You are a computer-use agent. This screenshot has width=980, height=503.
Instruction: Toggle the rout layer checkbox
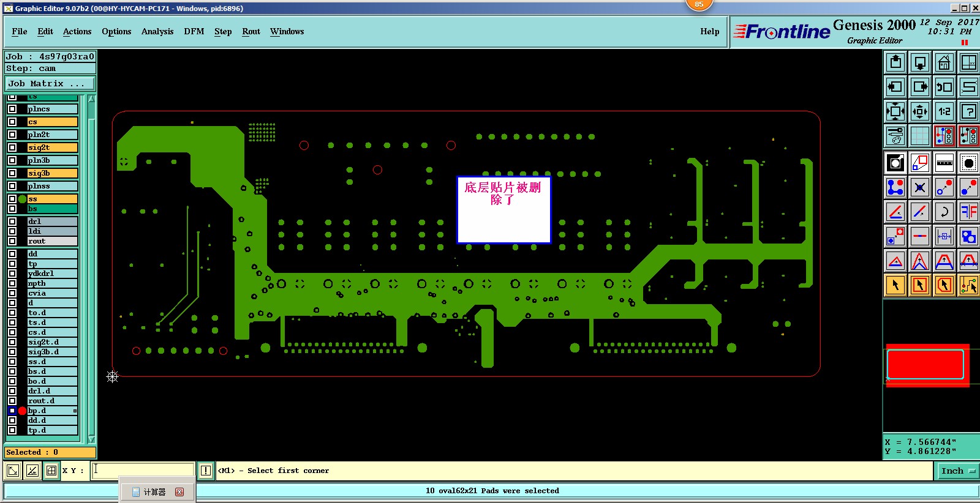12,241
